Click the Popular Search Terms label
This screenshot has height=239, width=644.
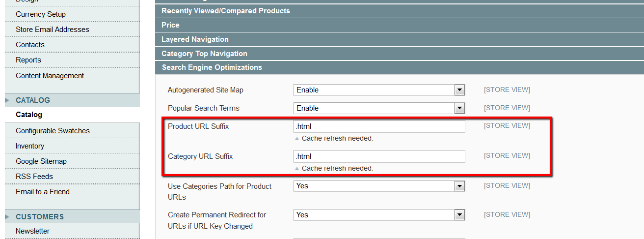pos(204,108)
